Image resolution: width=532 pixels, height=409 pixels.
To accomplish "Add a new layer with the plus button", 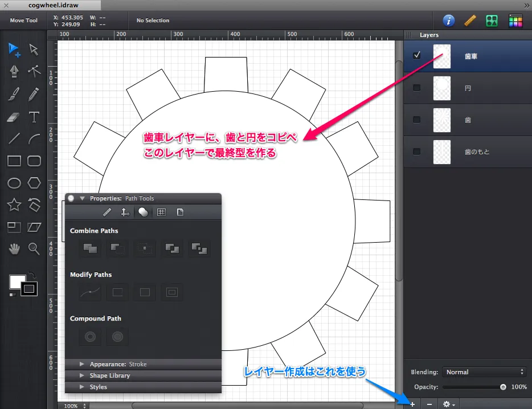I will click(411, 404).
